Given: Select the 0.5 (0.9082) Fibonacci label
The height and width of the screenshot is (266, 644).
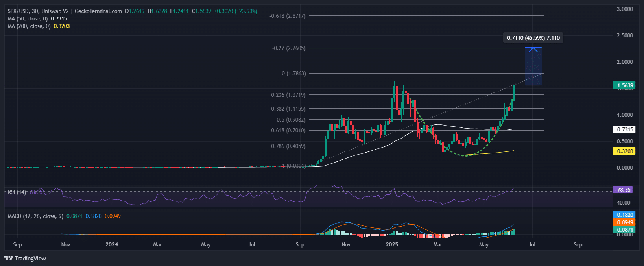Looking at the screenshot, I should coord(291,120).
